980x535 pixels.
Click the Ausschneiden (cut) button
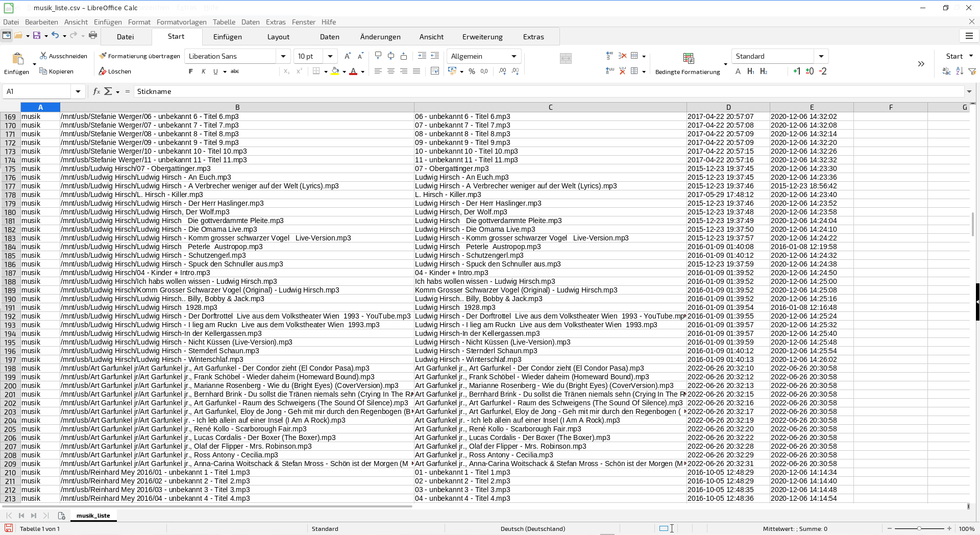[64, 56]
